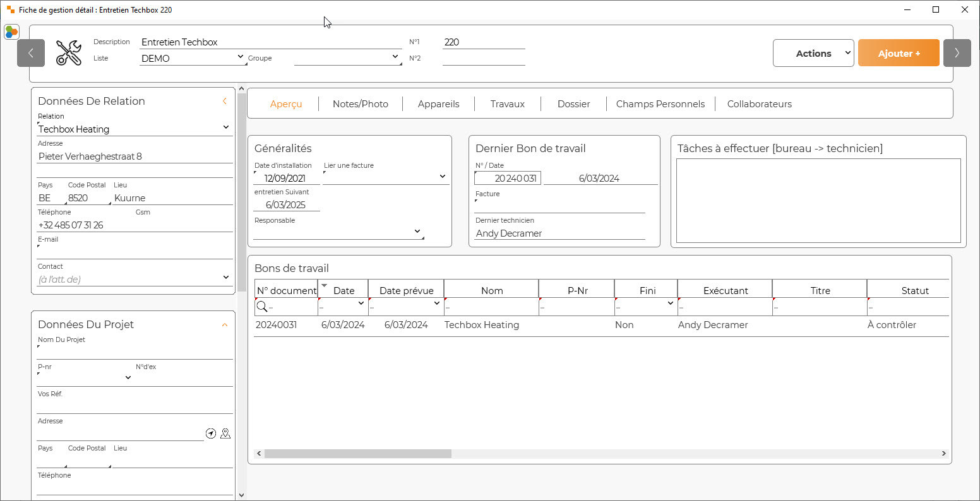This screenshot has height=501, width=980.
Task: Open the Date prévue filter dropdown
Action: (x=437, y=304)
